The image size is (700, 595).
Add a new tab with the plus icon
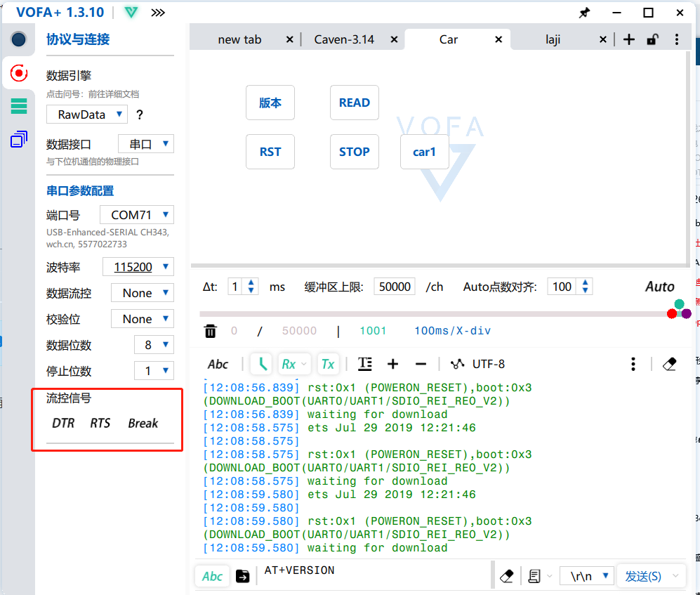click(629, 39)
